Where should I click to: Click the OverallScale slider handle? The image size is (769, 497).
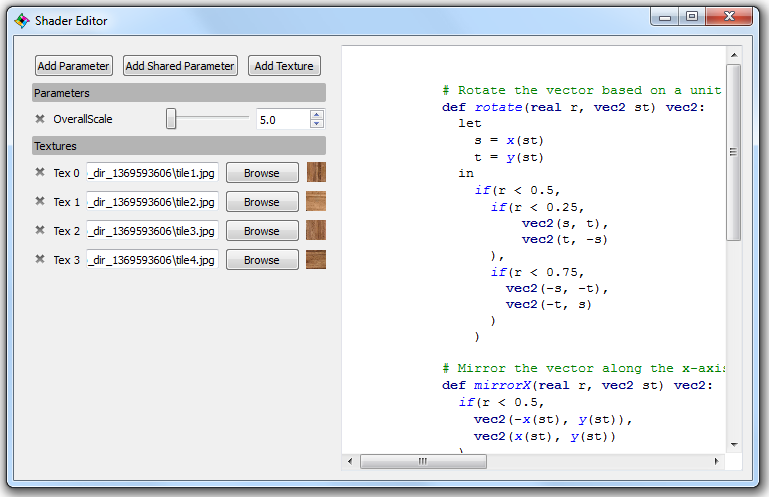click(x=171, y=119)
